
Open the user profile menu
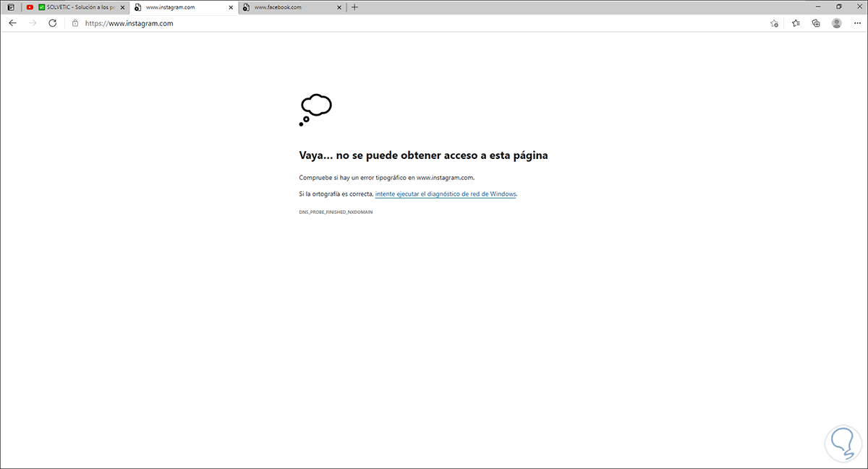pyautogui.click(x=837, y=23)
